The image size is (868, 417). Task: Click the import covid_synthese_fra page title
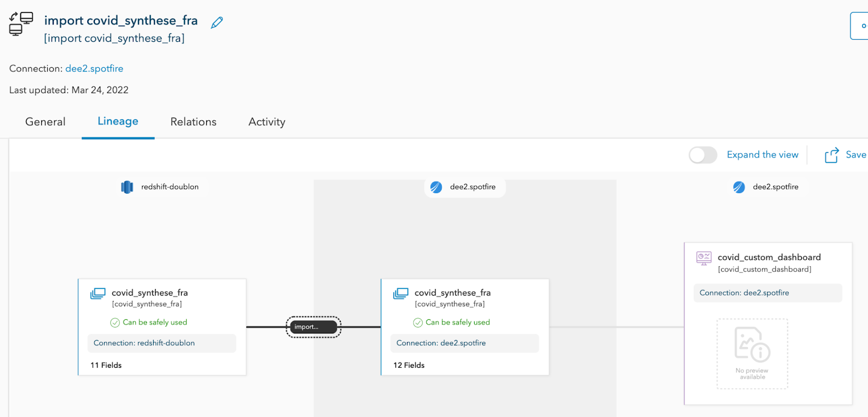pyautogui.click(x=121, y=21)
